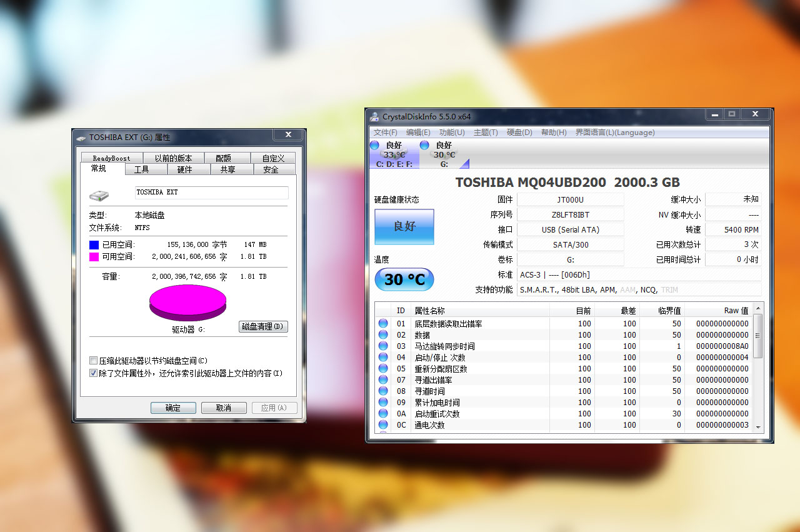Screen dimensions: 800x532
Task: Click the blue 已用空间 color swatch
Action: [x=94, y=244]
